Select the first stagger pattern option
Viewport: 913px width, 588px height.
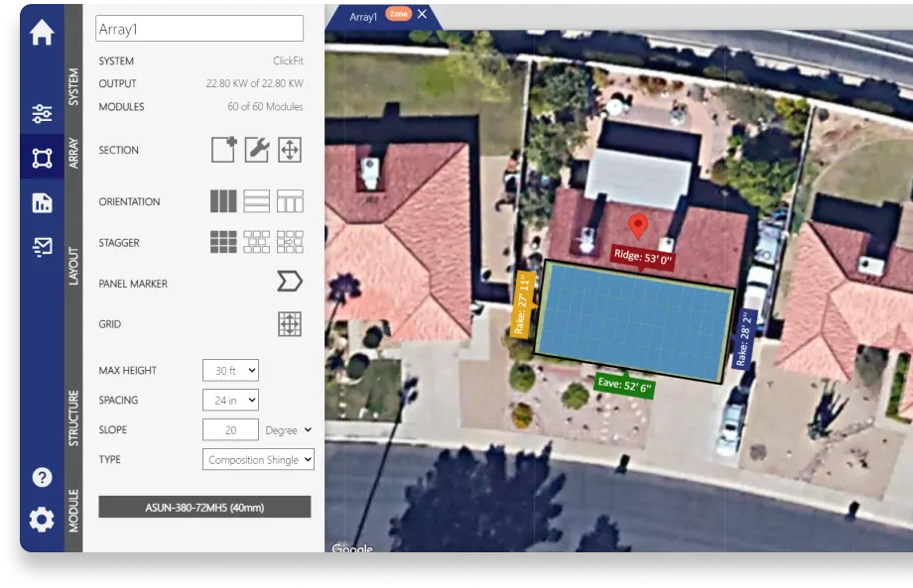tap(223, 242)
